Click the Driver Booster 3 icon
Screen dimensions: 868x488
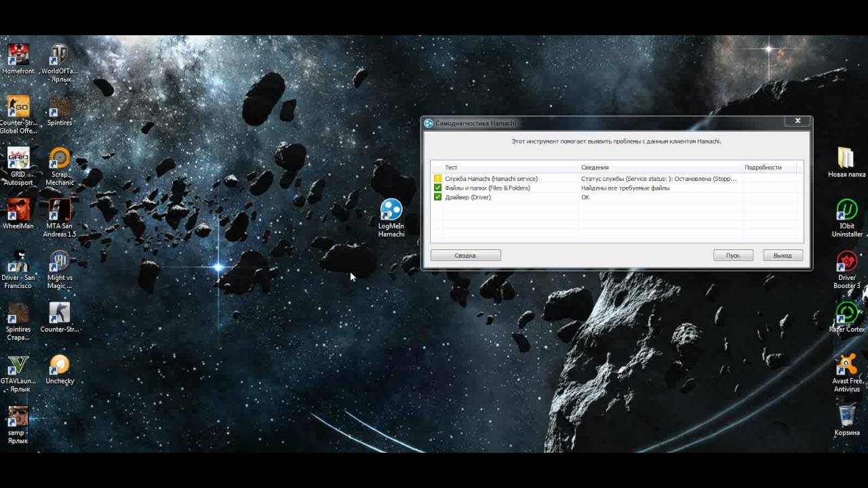(847, 269)
